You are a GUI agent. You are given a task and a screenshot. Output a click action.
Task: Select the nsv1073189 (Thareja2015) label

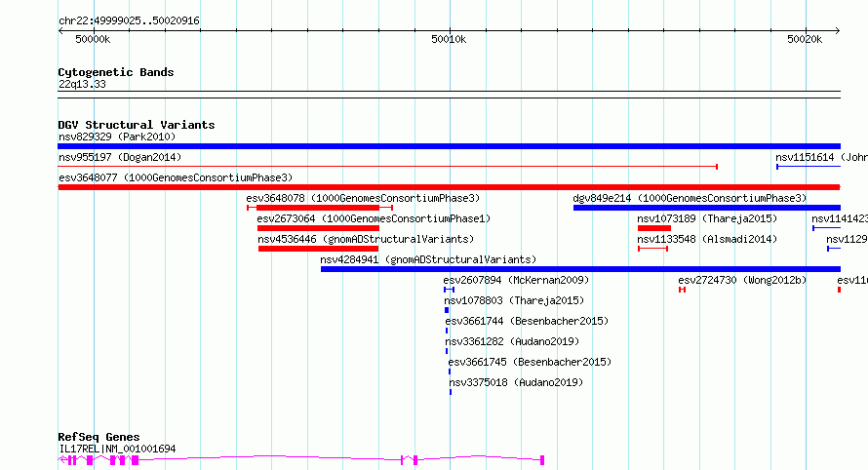(x=707, y=218)
